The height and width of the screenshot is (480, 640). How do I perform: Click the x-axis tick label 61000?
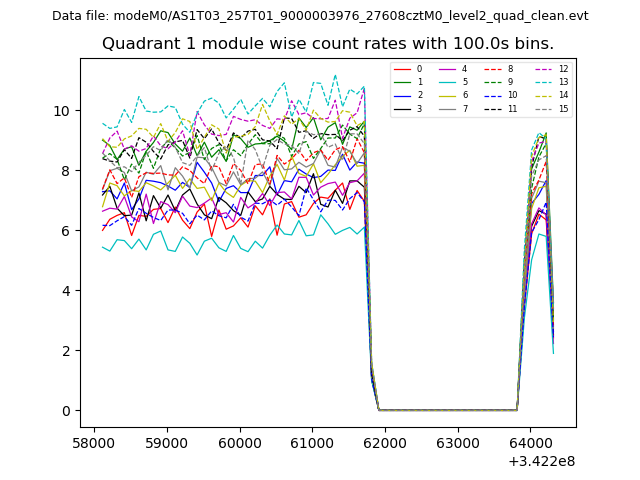311,443
